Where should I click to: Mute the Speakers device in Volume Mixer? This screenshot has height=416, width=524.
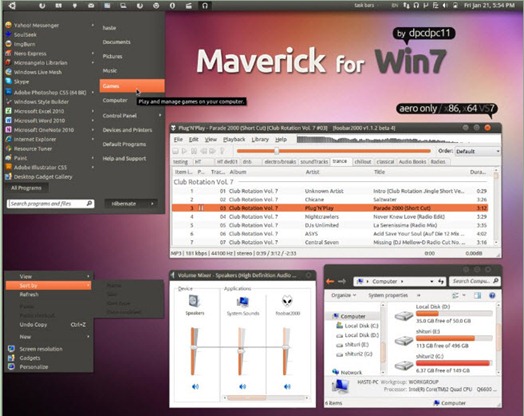[195, 387]
